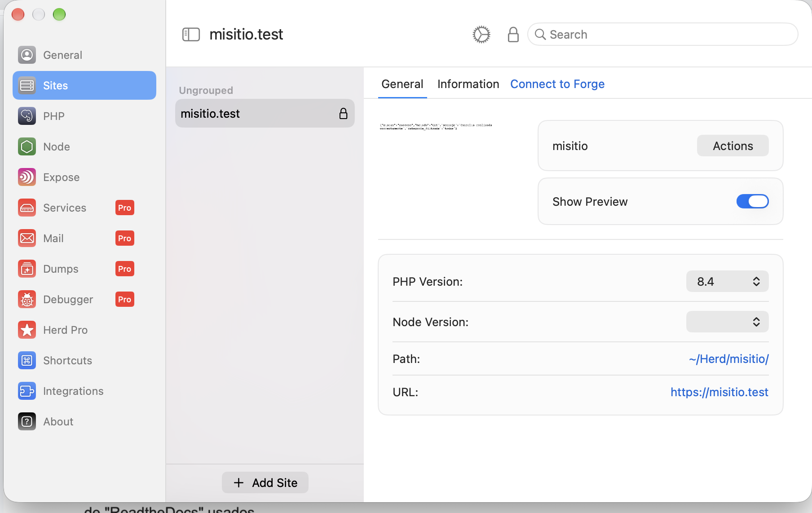The width and height of the screenshot is (812, 513).
Task: Click the Pro badge next to Services
Action: (x=125, y=208)
